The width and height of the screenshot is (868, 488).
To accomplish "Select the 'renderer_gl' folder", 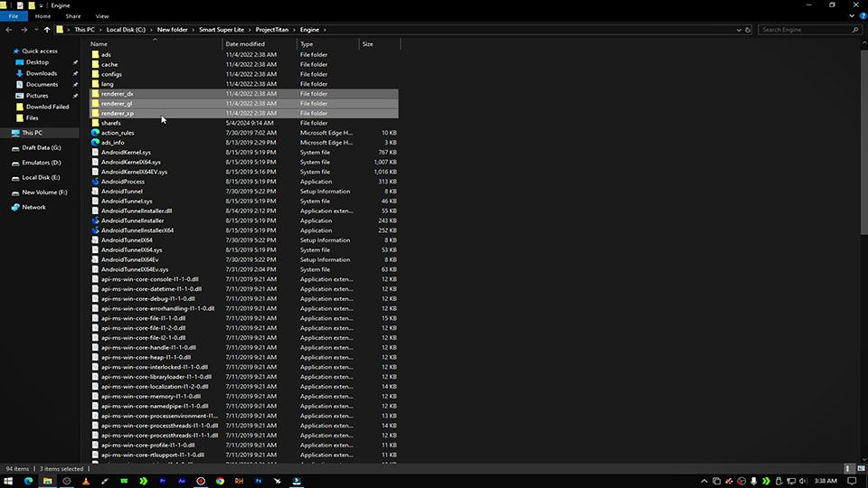I will point(243,103).
